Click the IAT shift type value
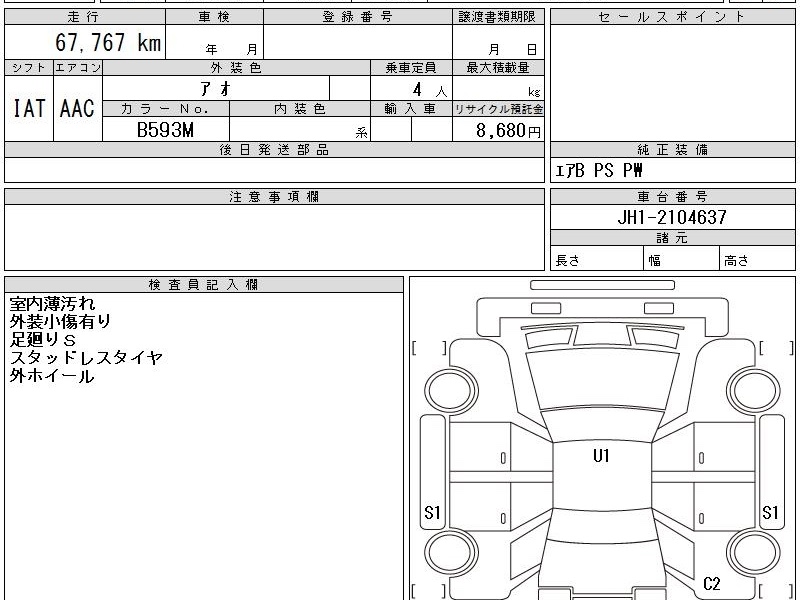This screenshot has width=800, height=600. [x=29, y=109]
